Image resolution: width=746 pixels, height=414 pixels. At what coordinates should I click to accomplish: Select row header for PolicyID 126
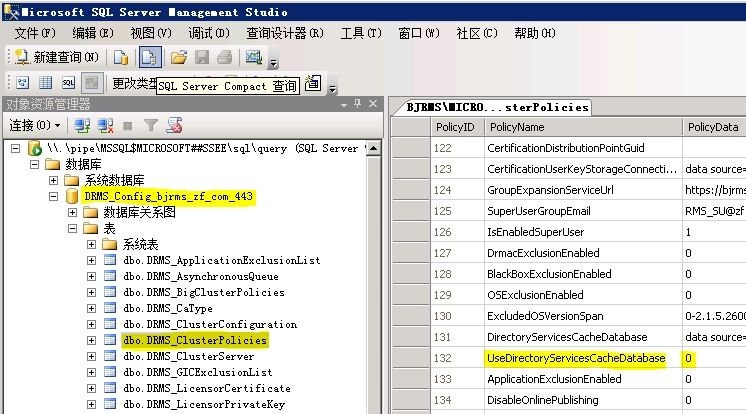point(411,232)
